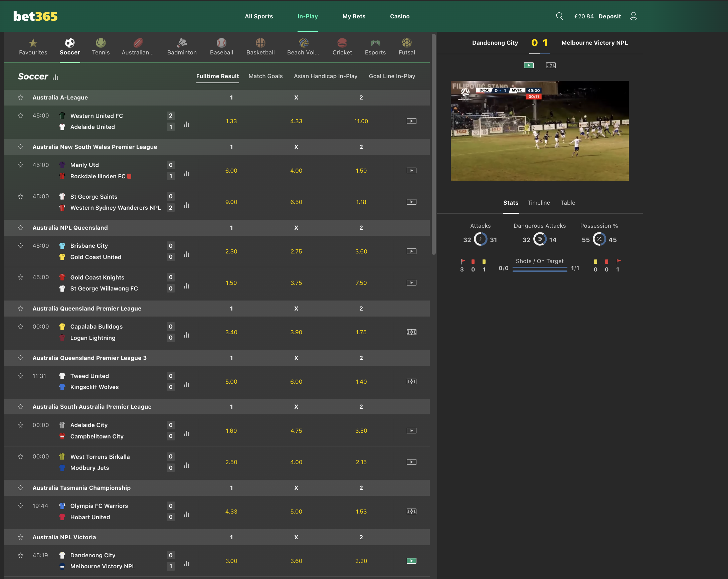Viewport: 728px width, 579px height.
Task: Switch to video stream view in match panel
Action: (x=528, y=65)
